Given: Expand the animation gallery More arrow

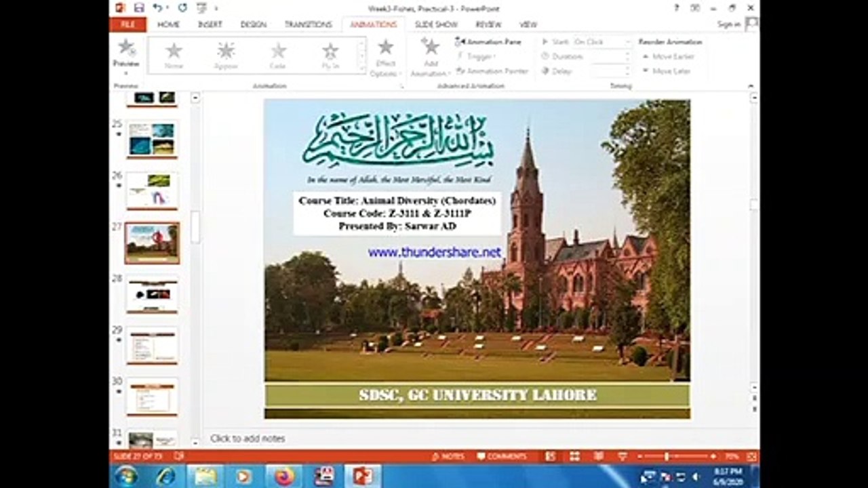Looking at the screenshot, I should (361, 68).
